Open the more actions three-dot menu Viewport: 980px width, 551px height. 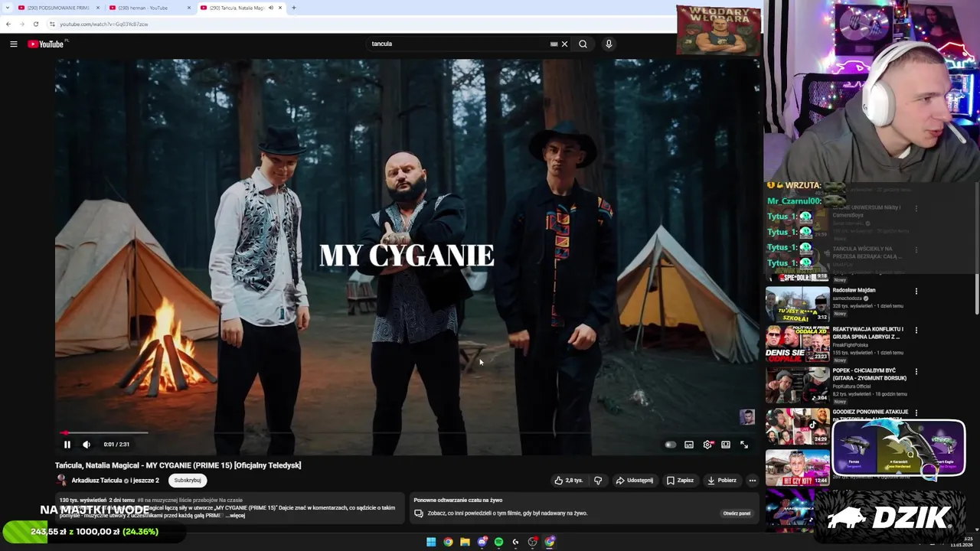pos(753,481)
